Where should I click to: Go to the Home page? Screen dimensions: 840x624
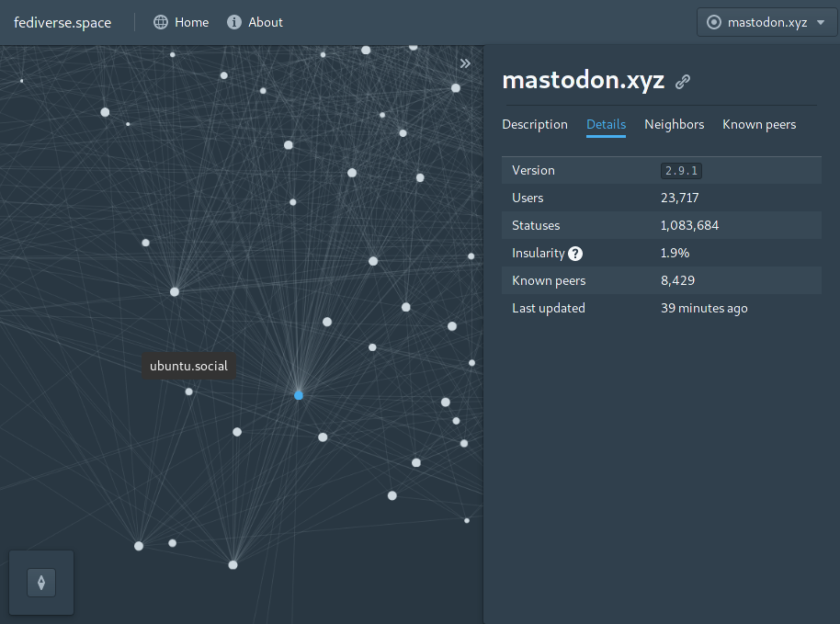point(191,22)
